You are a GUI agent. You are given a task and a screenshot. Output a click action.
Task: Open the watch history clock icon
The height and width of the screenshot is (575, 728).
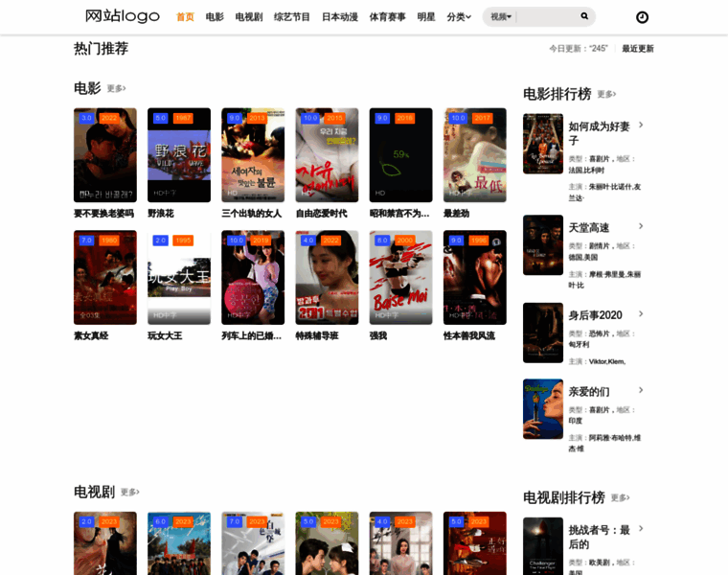642,17
